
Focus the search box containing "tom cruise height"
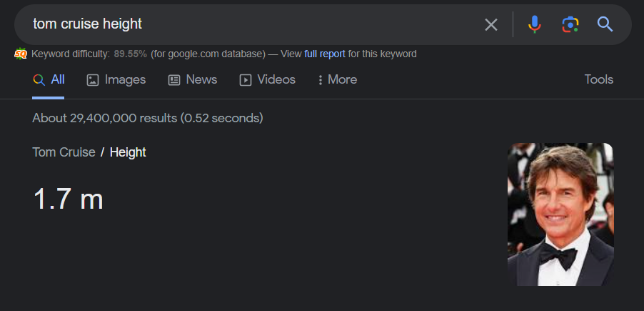(250, 24)
